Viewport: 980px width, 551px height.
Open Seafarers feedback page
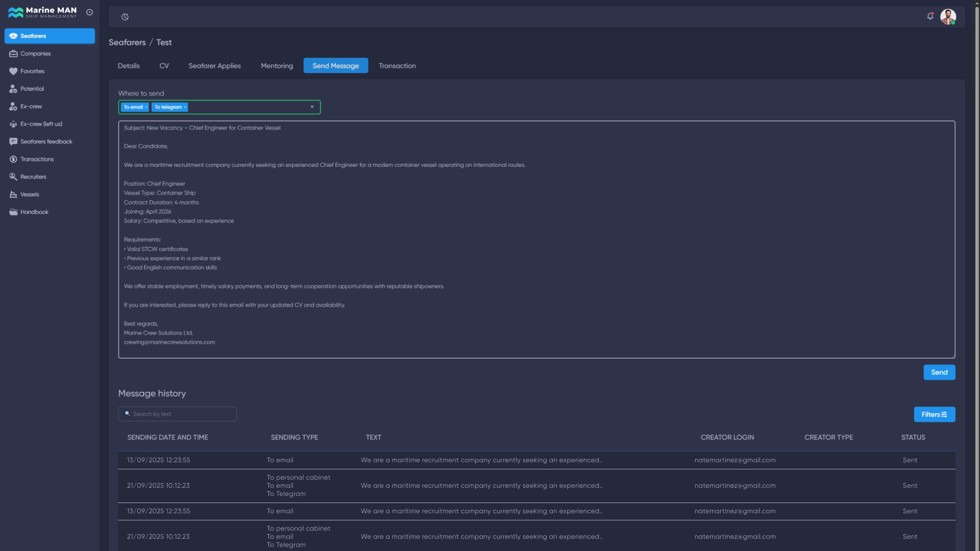point(50,142)
